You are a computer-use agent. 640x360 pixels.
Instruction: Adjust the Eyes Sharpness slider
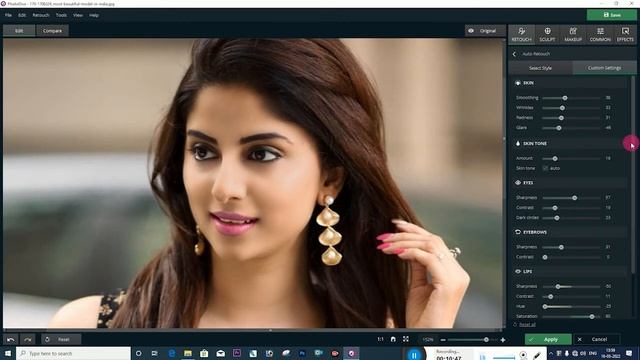point(571,198)
